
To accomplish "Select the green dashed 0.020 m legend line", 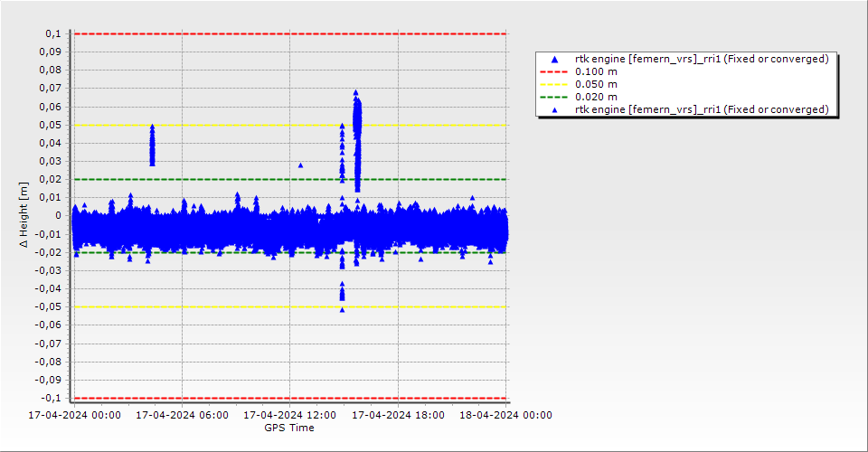I will (x=555, y=97).
